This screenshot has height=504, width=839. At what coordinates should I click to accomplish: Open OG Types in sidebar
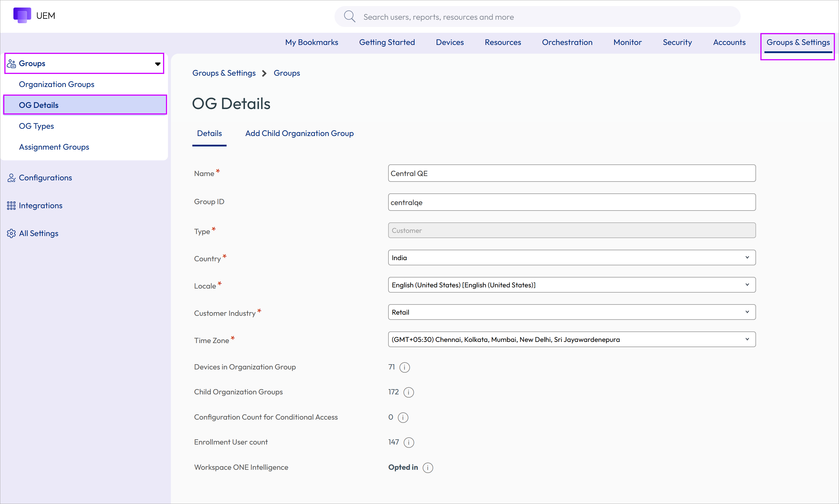coord(36,126)
